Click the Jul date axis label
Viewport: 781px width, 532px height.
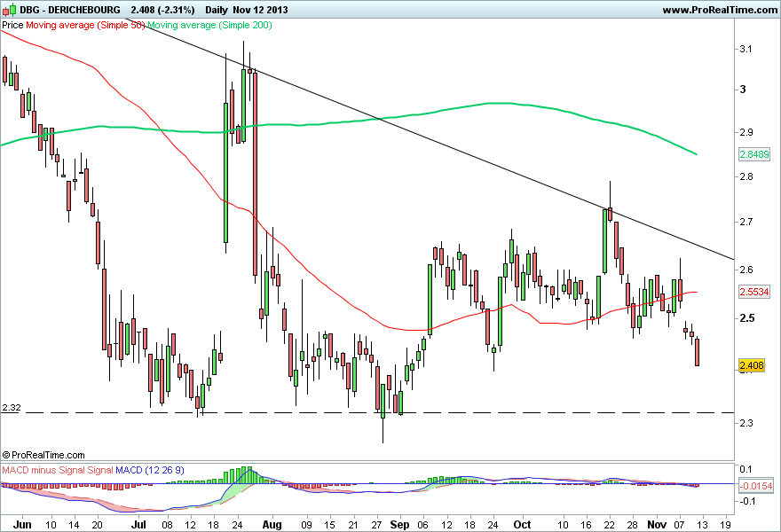[x=139, y=525]
